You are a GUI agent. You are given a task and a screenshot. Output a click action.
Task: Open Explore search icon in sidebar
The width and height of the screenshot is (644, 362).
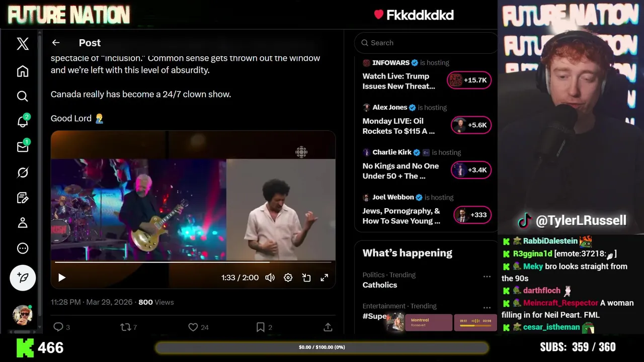[23, 96]
